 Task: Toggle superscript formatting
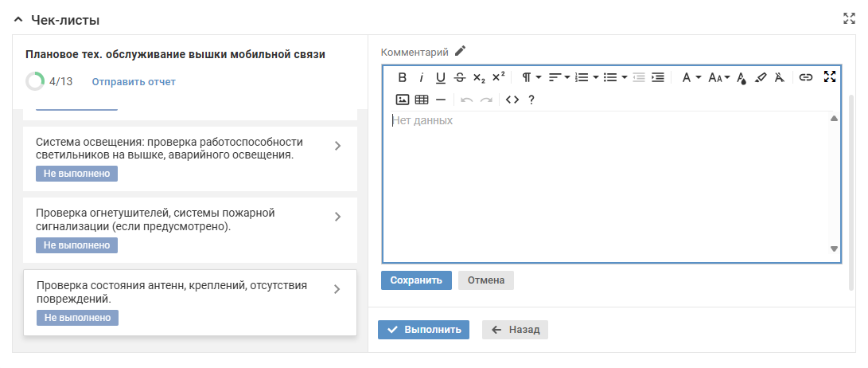(498, 77)
